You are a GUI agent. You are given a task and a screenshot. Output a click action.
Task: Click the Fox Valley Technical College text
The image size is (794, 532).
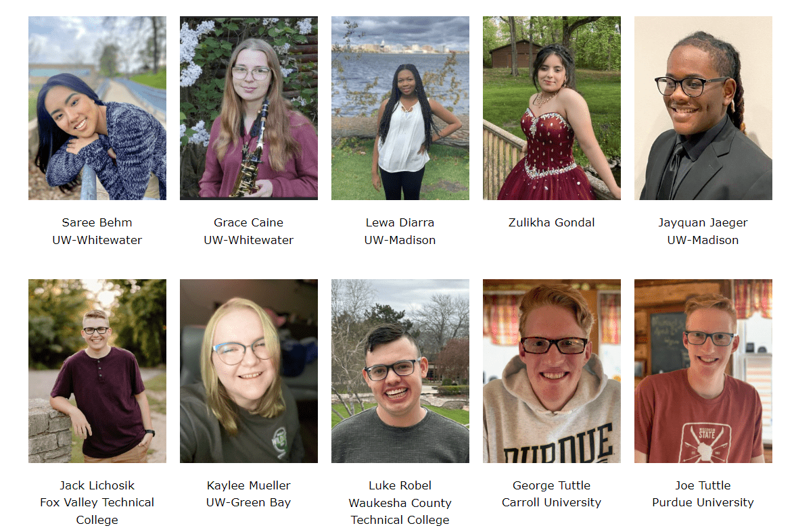(97, 511)
